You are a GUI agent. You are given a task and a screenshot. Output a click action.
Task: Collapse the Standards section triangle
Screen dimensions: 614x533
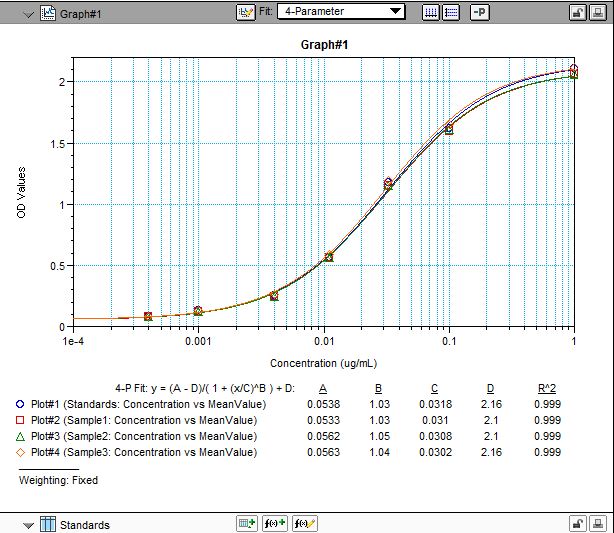(28, 526)
